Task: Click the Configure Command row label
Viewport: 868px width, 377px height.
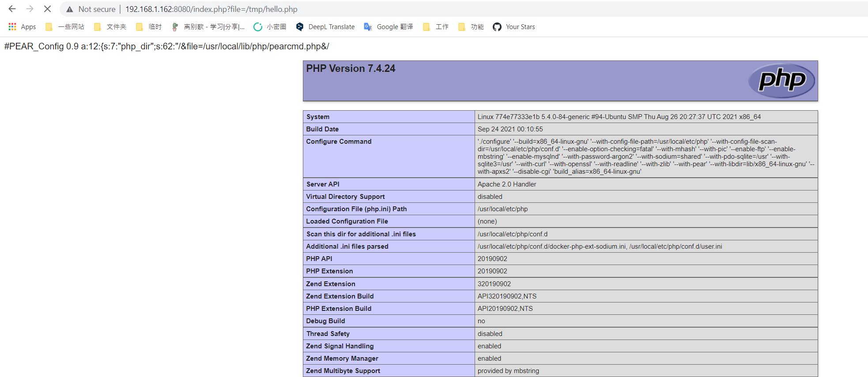Action: 339,142
